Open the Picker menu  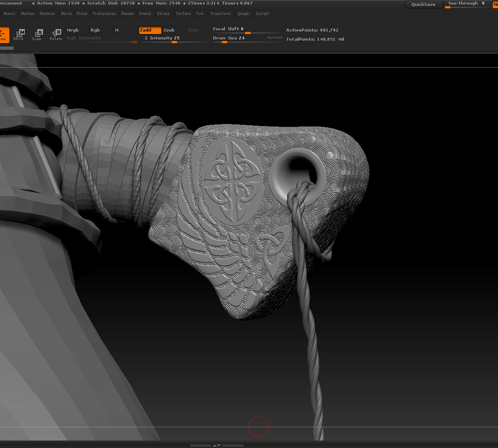click(x=82, y=14)
